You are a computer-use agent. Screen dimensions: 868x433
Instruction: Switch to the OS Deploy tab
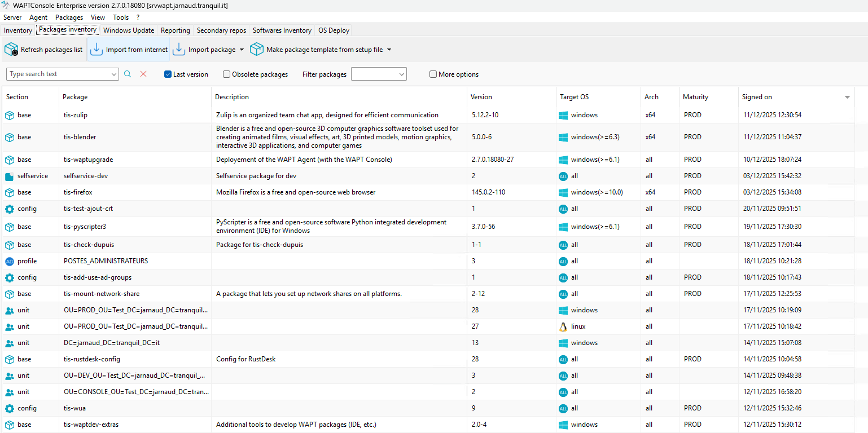tap(334, 30)
